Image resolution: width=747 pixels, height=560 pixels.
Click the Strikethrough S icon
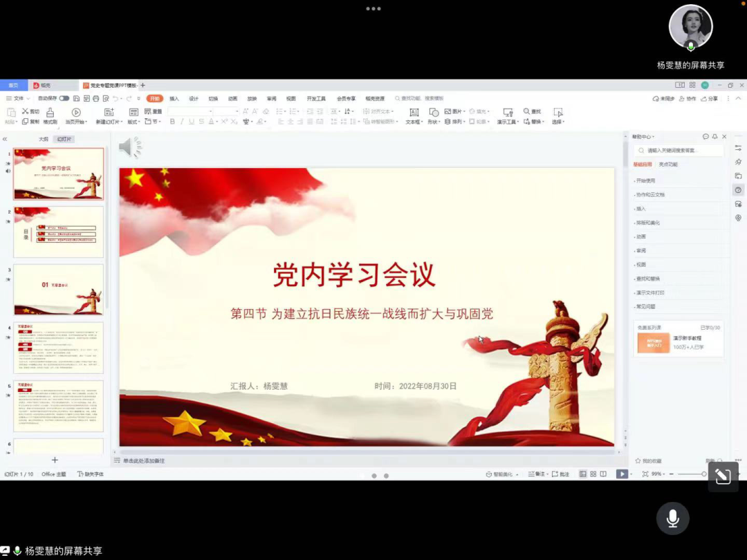pyautogui.click(x=201, y=122)
